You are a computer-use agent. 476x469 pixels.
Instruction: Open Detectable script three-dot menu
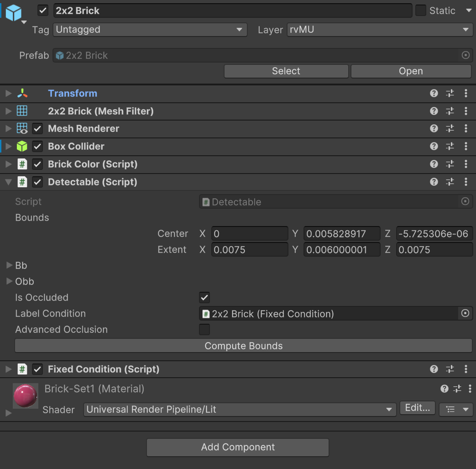click(x=466, y=182)
